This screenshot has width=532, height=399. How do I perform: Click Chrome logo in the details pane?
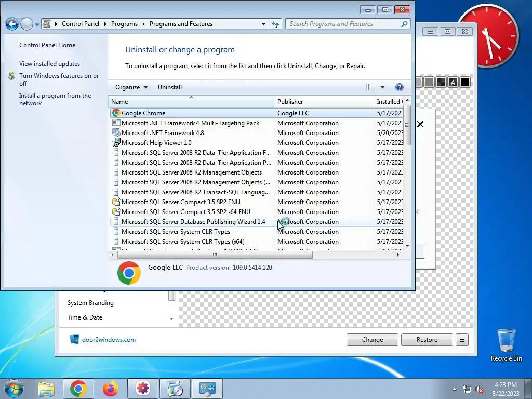[x=129, y=273]
